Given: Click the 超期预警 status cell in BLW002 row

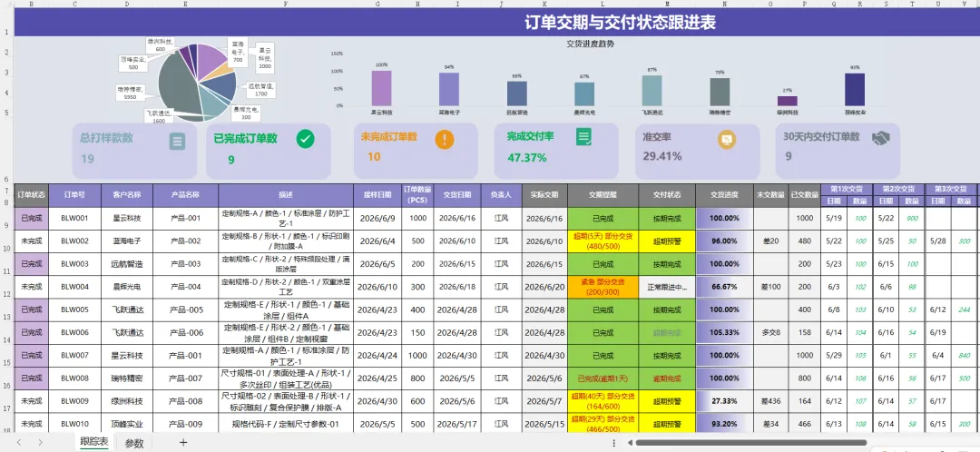Looking at the screenshot, I should click(667, 241).
